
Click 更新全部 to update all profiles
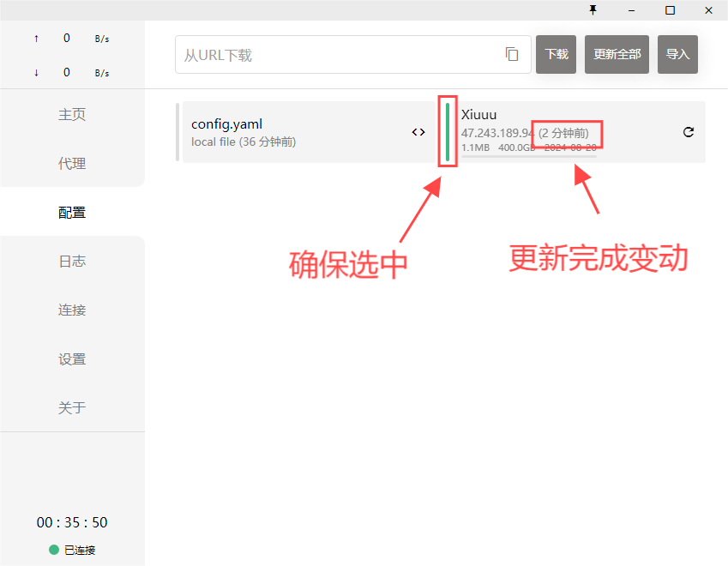point(617,54)
